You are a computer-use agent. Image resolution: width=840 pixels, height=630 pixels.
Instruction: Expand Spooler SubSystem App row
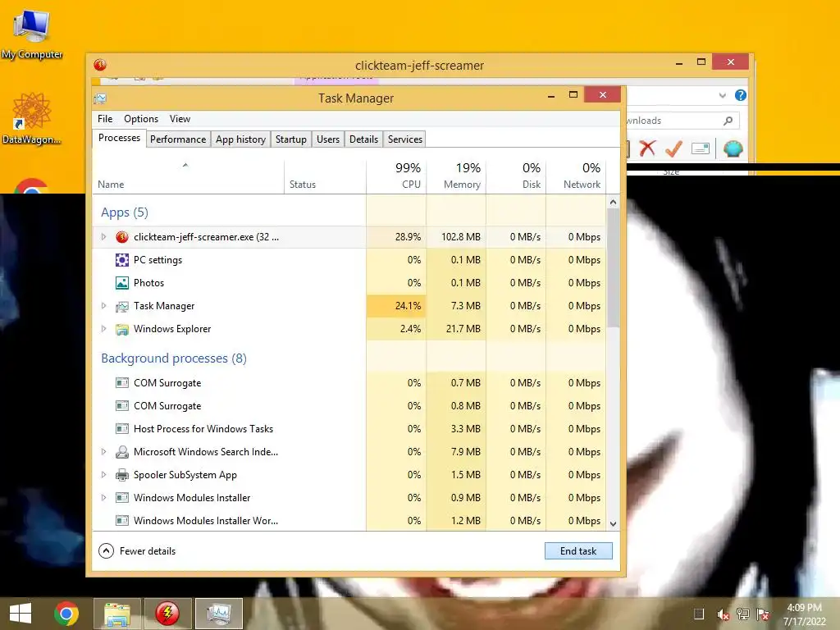click(x=104, y=475)
